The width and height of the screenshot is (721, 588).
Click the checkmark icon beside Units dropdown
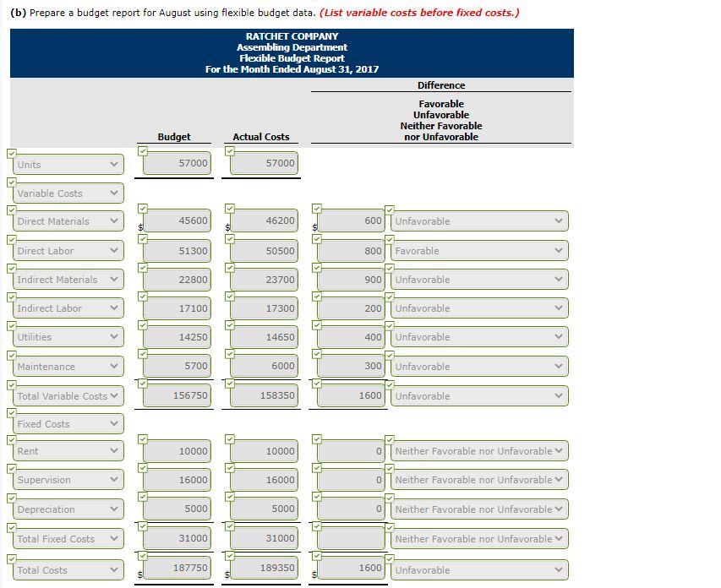[12, 154]
